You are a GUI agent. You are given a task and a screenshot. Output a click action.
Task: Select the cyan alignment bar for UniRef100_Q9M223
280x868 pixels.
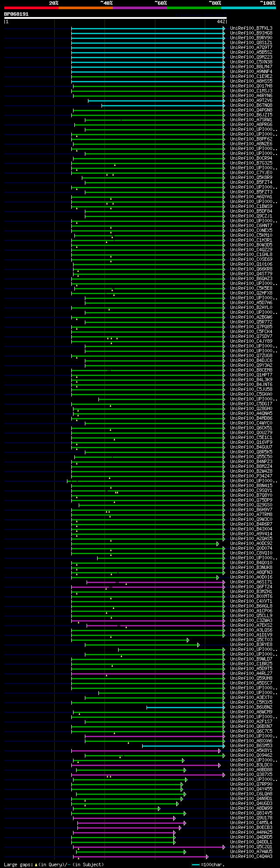click(148, 57)
